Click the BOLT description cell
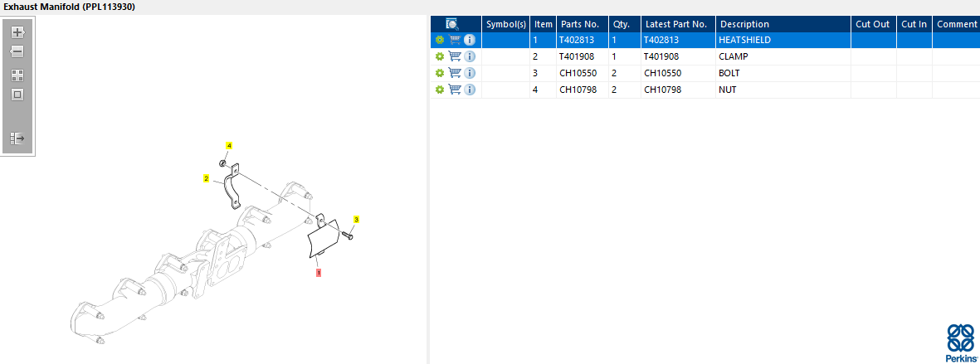 point(783,73)
